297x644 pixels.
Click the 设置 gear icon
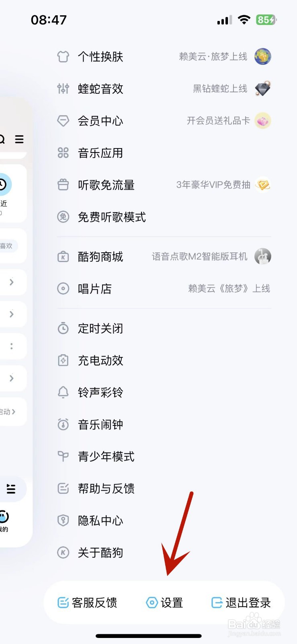152,603
